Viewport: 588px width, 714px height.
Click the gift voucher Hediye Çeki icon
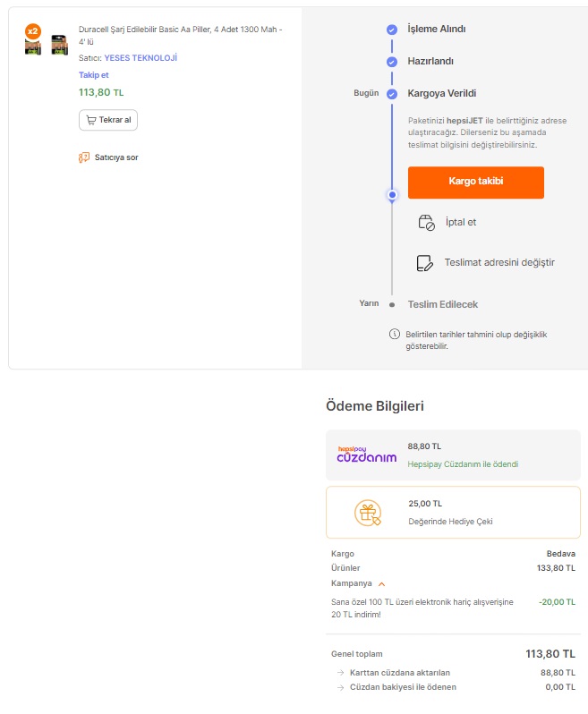368,513
